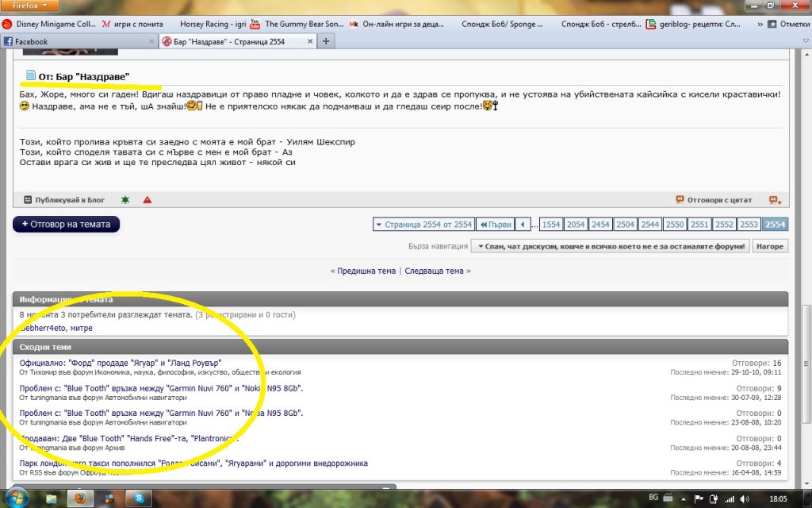Click the Отговор на темата button
The height and width of the screenshot is (508, 812).
point(67,224)
